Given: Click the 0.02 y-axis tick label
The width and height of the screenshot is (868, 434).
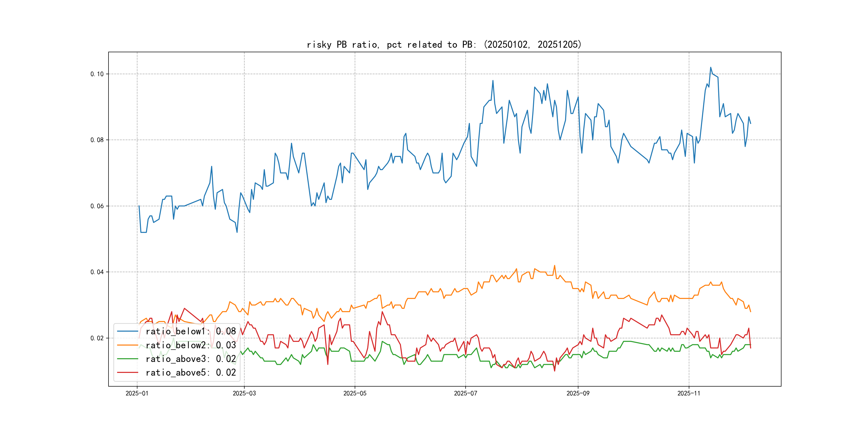Looking at the screenshot, I should click(x=97, y=338).
